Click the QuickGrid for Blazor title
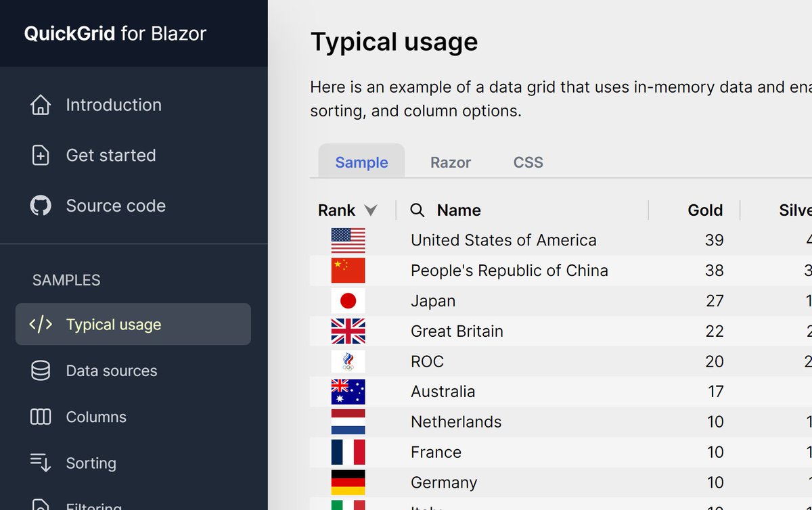This screenshot has height=510, width=812. click(115, 34)
